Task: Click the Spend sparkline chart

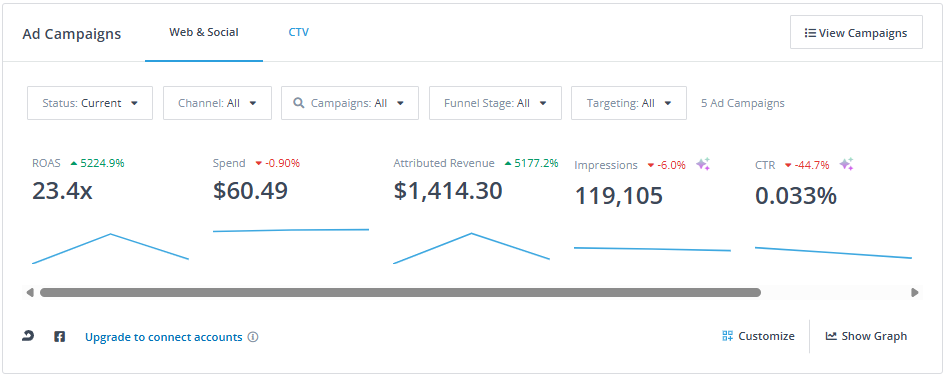Action: tap(291, 230)
